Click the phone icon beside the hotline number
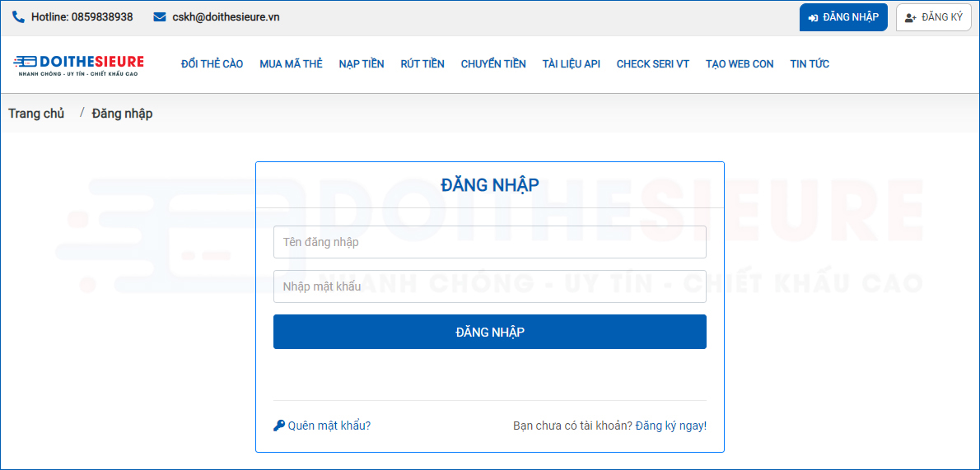 18,17
